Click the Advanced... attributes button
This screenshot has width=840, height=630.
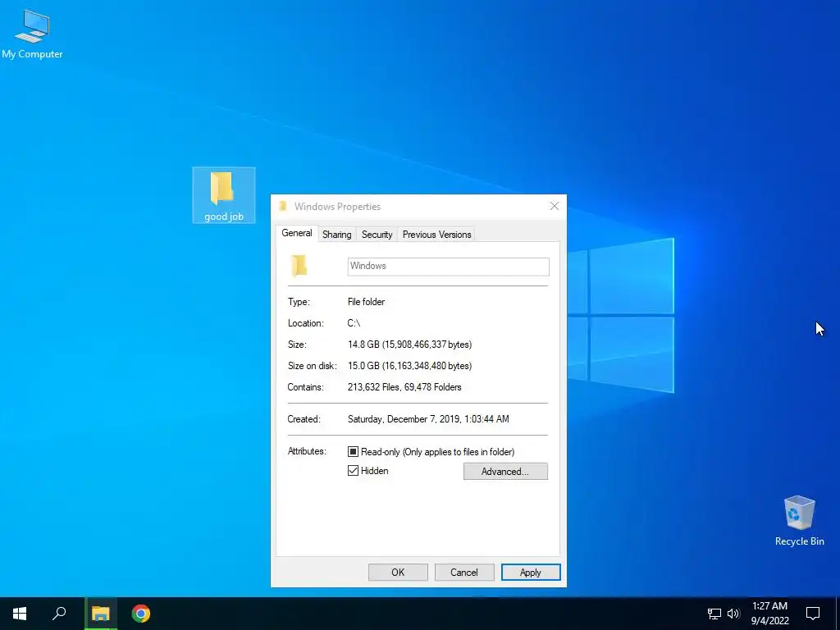click(x=505, y=472)
